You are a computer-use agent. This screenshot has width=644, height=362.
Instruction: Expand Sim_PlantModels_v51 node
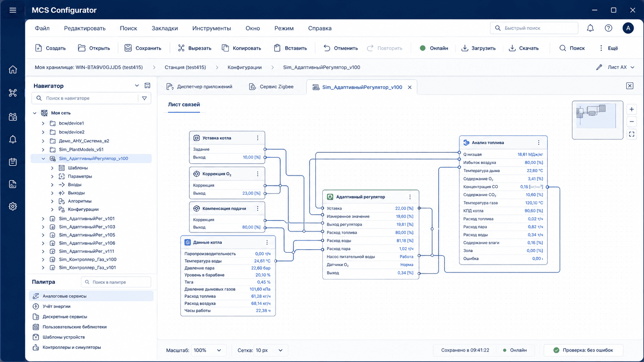click(43, 150)
